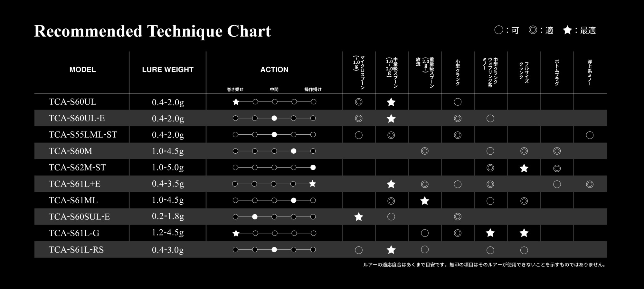644x289 pixels.
Task: Click the floating minnow double circle for TCA-S61L+E
Action: 590,184
